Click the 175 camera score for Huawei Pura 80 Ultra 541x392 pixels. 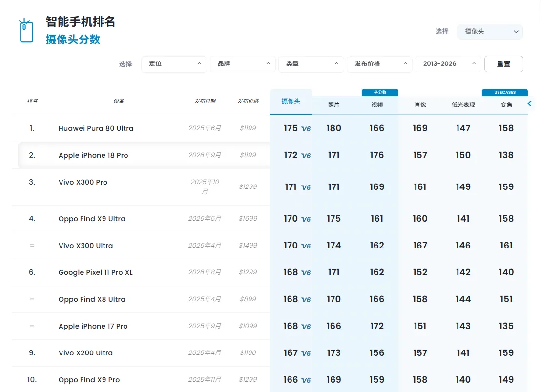tap(291, 128)
